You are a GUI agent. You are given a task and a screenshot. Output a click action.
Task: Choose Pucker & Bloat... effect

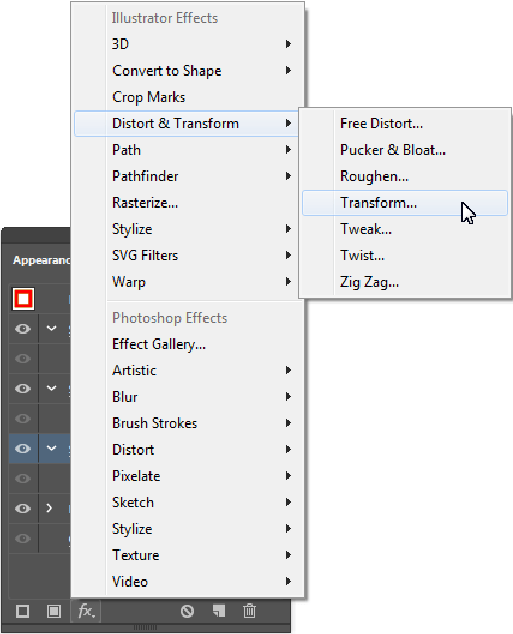[x=405, y=150]
